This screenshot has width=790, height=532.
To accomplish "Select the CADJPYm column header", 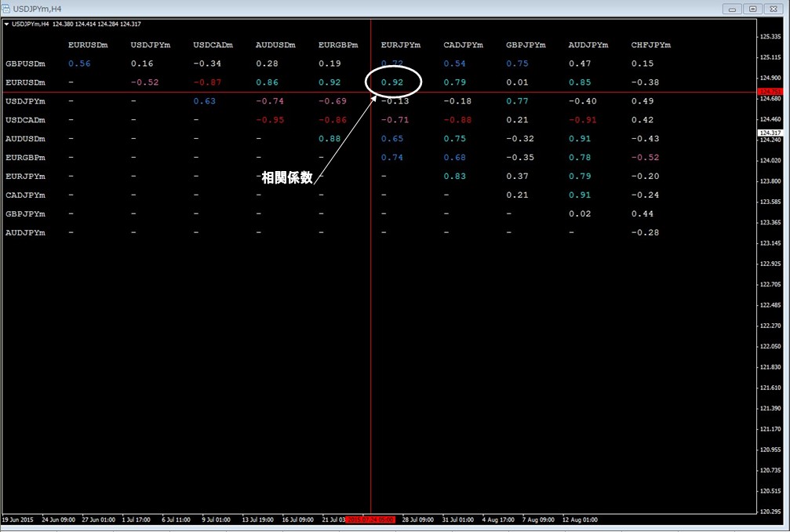I will click(463, 45).
